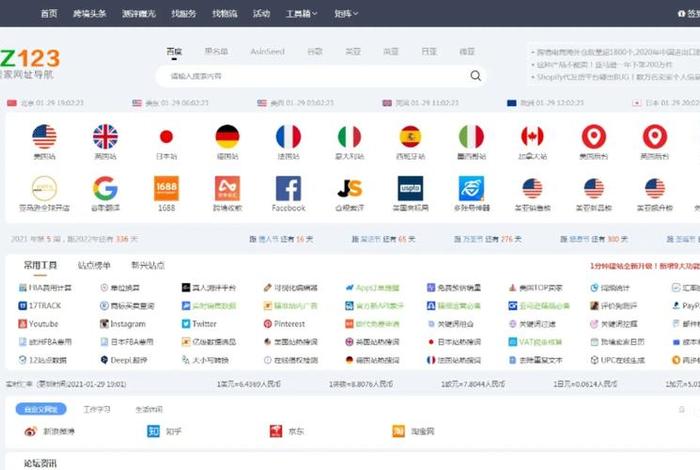Open the UPC online generator link
The height and width of the screenshot is (470, 700).
(x=618, y=360)
